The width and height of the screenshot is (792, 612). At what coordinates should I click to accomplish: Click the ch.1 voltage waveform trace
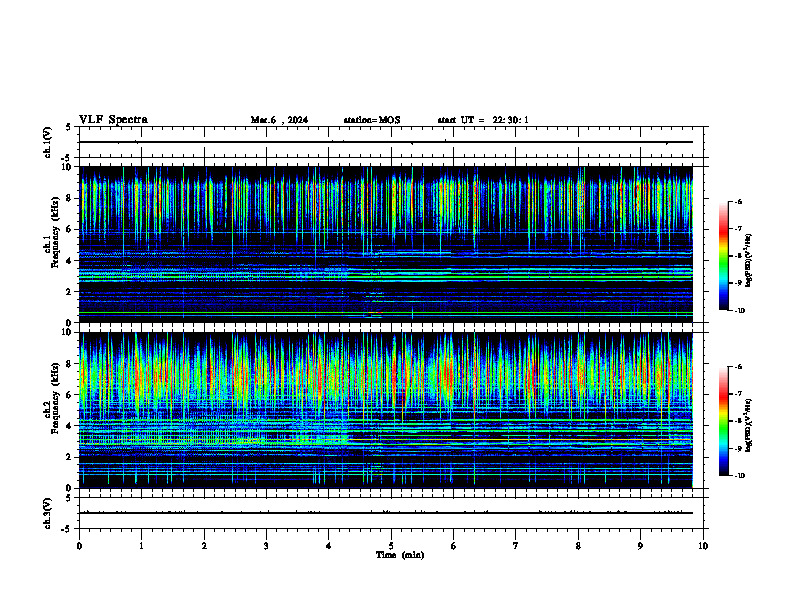click(386, 142)
